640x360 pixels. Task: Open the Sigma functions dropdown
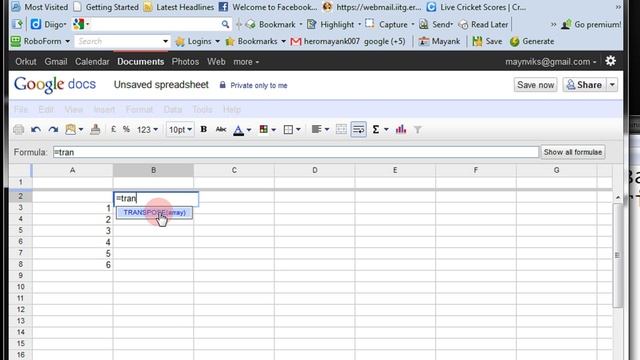point(380,130)
